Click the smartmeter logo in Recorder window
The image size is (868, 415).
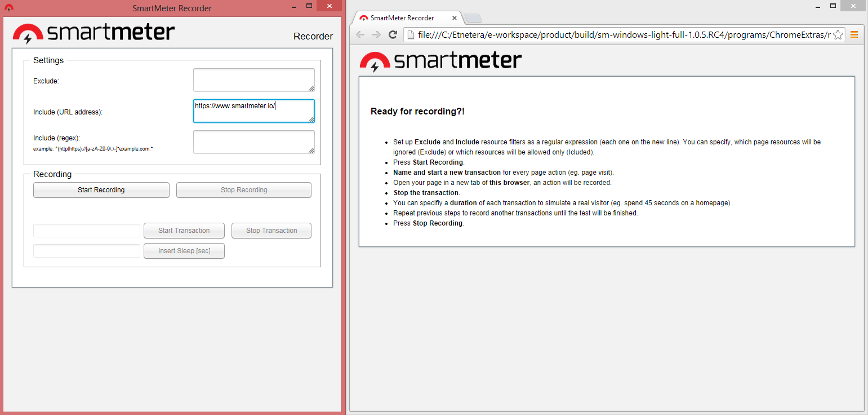94,33
